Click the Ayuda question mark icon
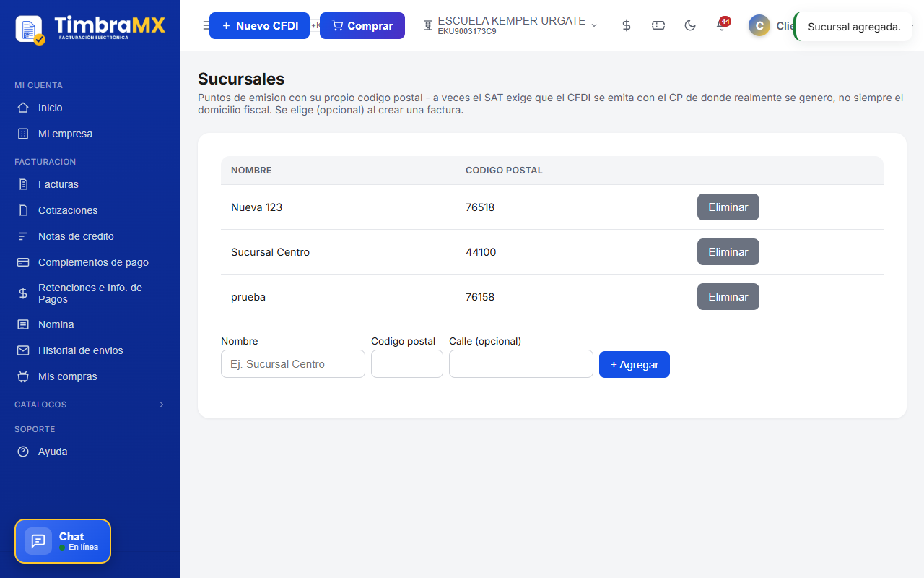924x578 pixels. 23,452
